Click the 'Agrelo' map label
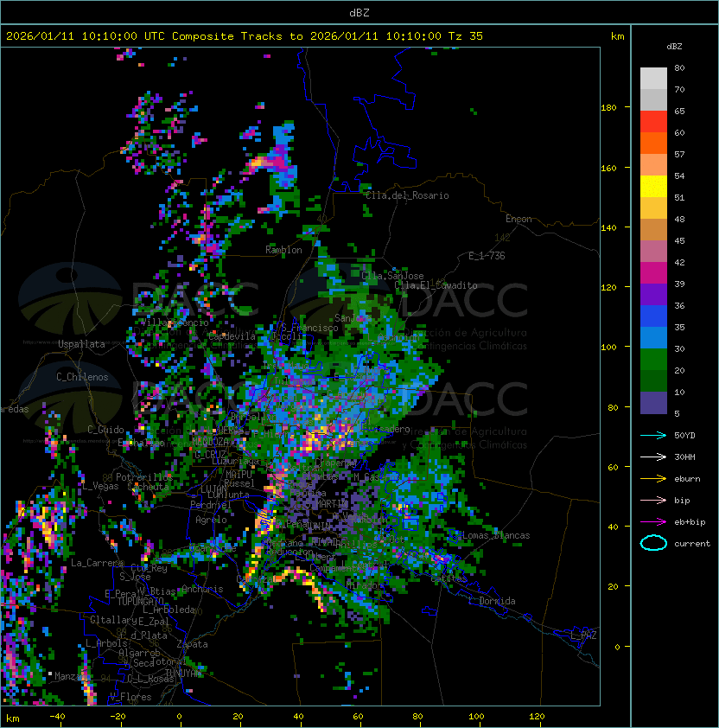719x728 pixels. click(x=211, y=520)
